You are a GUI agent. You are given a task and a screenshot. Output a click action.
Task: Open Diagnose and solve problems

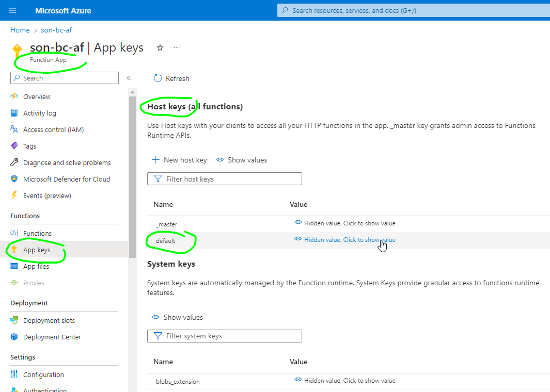click(x=67, y=162)
